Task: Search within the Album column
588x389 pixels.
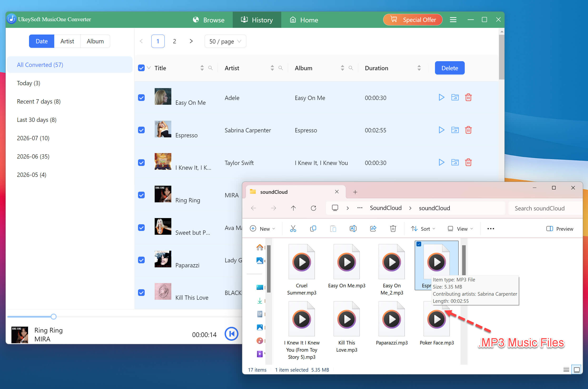Action: coord(351,68)
